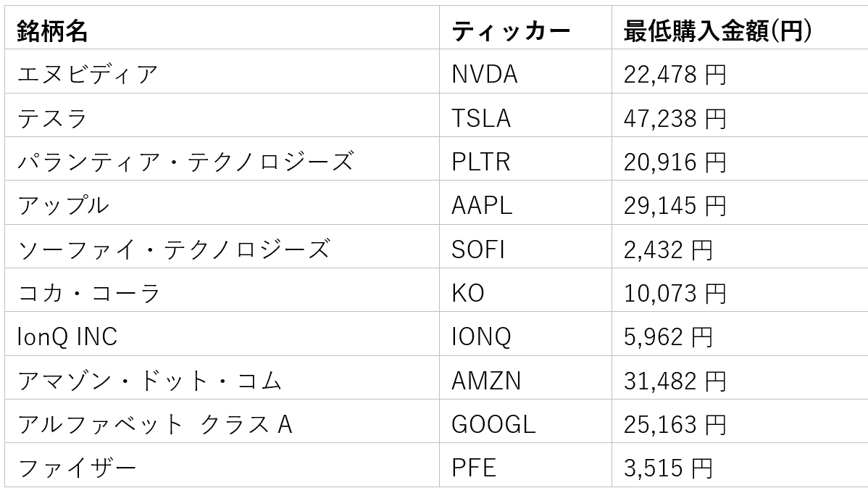Click the 22,478 円 price cell
The height and width of the screenshot is (488, 868).
tap(675, 74)
